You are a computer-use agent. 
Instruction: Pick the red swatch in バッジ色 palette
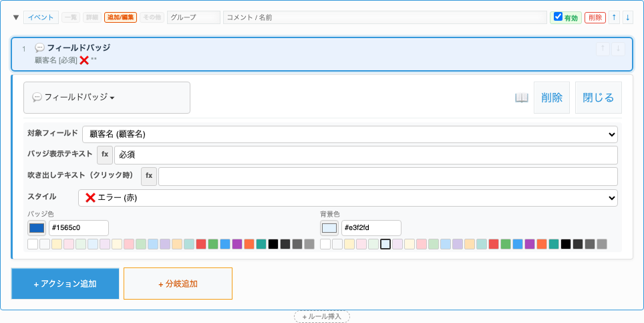[x=201, y=244]
